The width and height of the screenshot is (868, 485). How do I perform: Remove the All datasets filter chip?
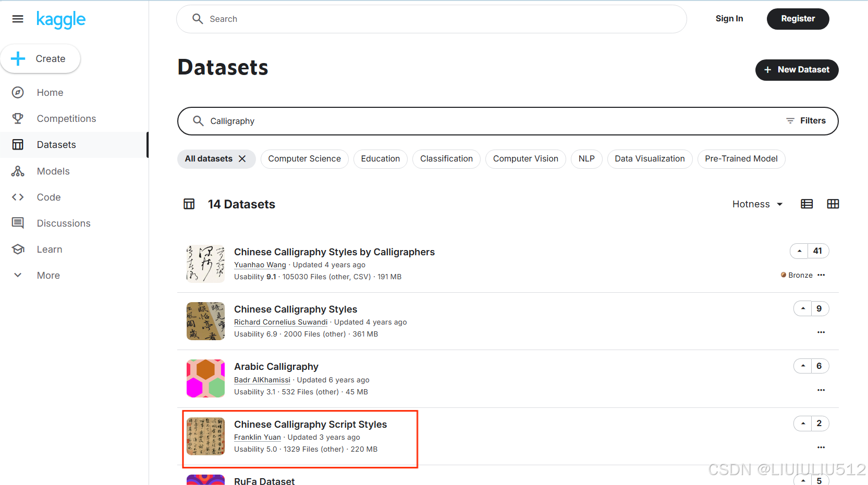pos(242,159)
